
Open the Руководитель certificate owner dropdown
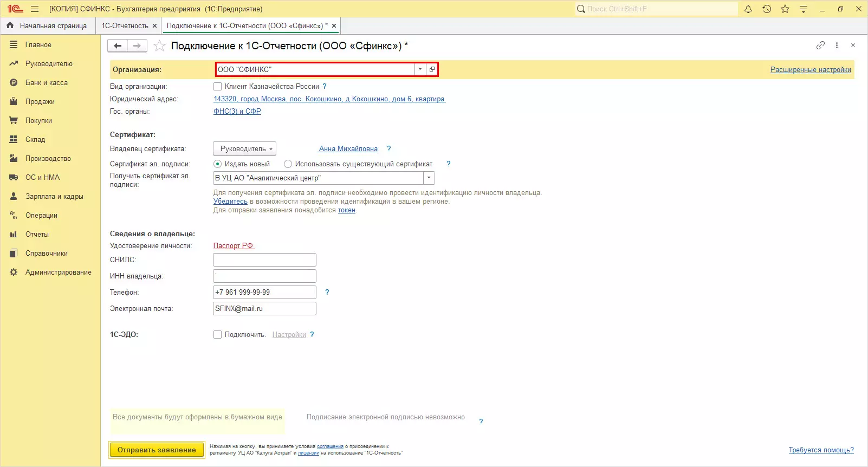(244, 148)
